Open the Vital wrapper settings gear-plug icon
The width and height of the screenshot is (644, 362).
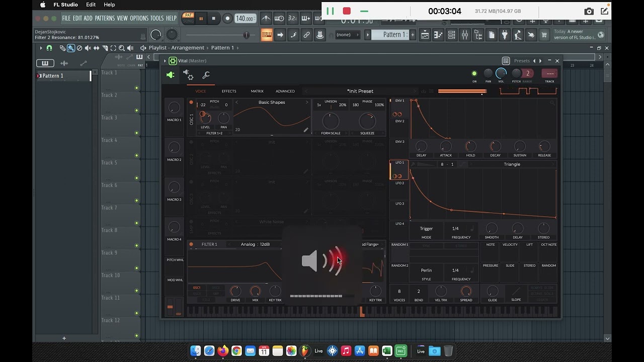(x=188, y=75)
